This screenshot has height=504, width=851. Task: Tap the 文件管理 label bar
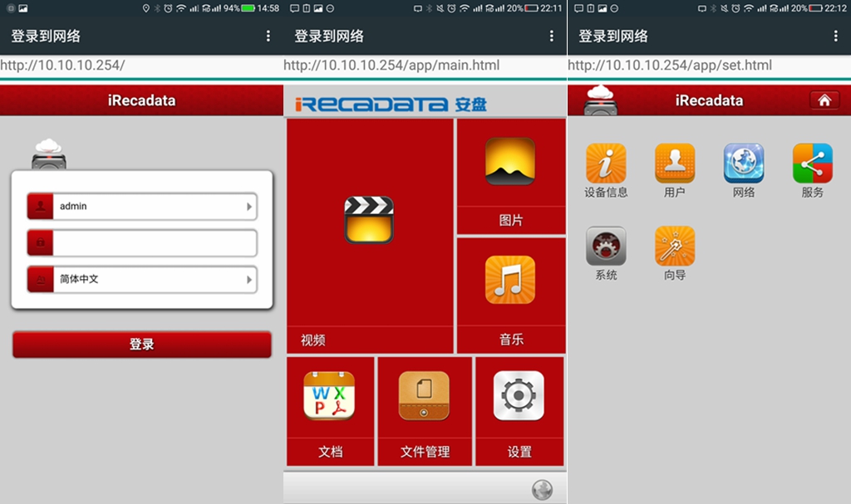(425, 452)
